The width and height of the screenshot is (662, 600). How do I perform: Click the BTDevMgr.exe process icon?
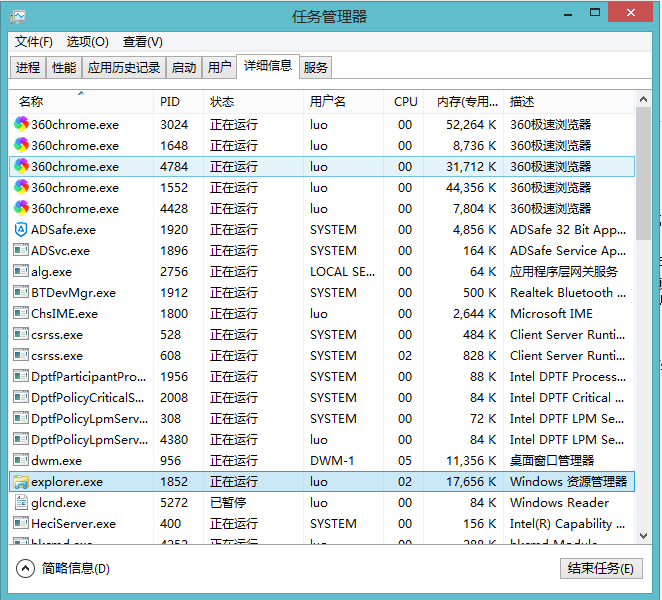click(21, 292)
